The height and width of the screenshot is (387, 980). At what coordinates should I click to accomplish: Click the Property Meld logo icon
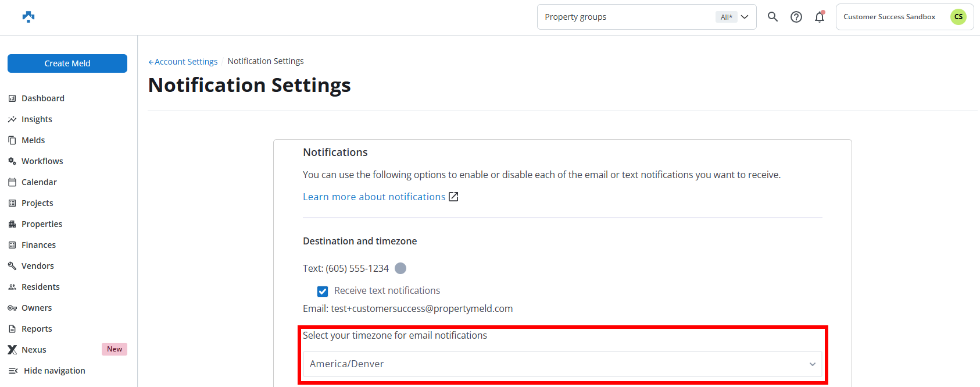(x=28, y=17)
